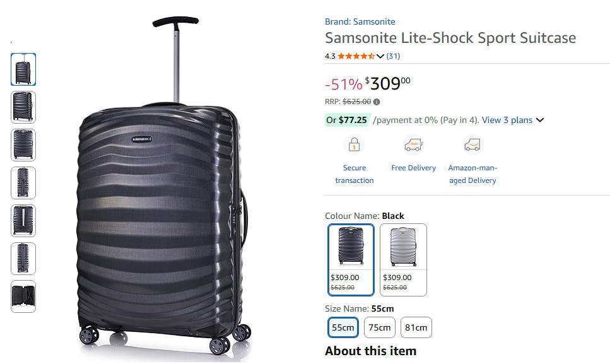Open the star rating dropdown chevron
The width and height of the screenshot is (610, 364).
(380, 56)
